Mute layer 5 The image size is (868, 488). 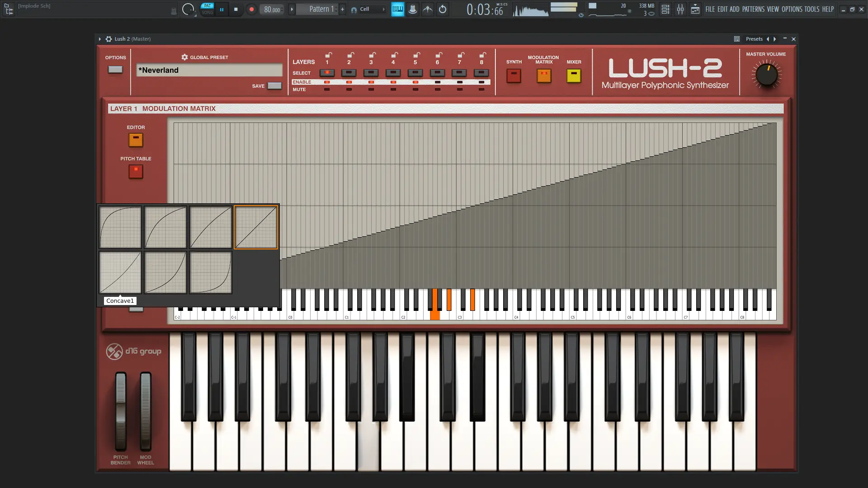tap(415, 89)
